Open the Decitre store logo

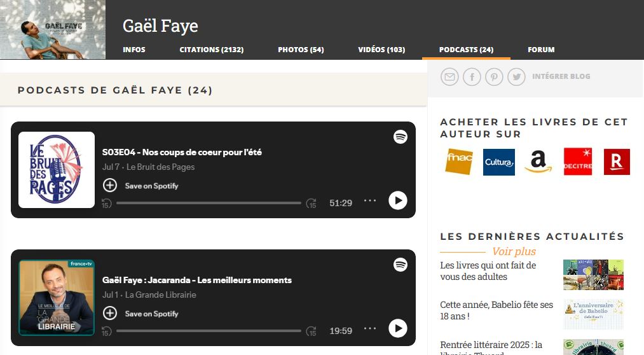coord(577,162)
